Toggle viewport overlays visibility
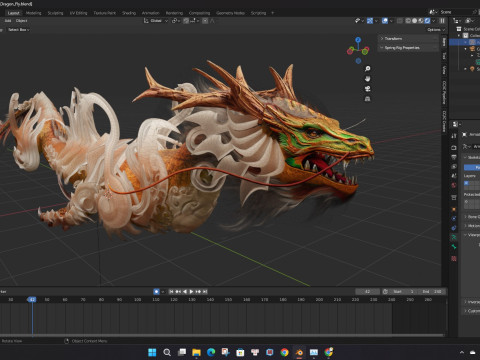Screen dimensions: 480x360 click(385, 21)
